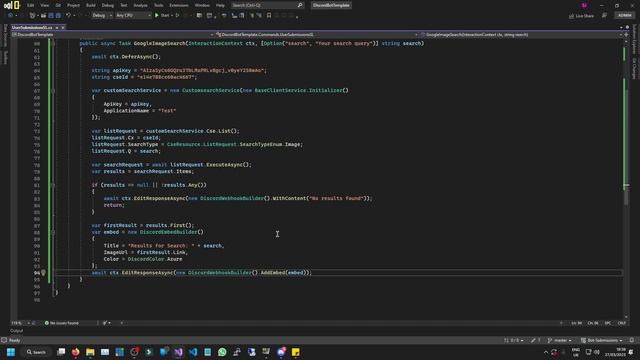640x360 pixels.
Task: Click the bookmark icon in the toolbar
Action: tap(269, 16)
